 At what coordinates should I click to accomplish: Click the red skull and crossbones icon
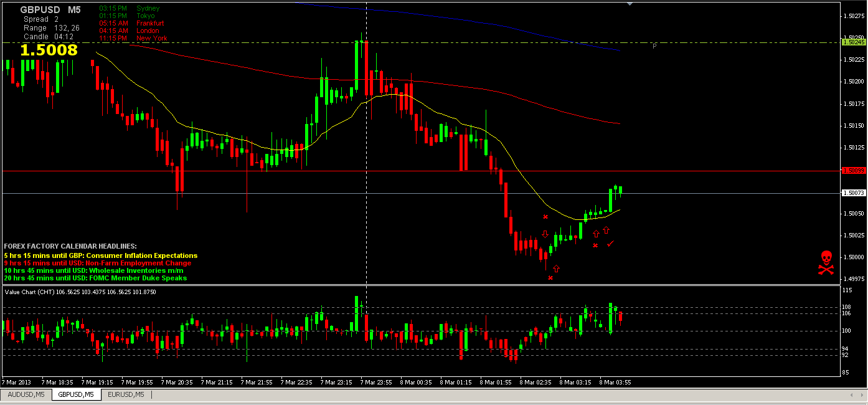pos(826,262)
